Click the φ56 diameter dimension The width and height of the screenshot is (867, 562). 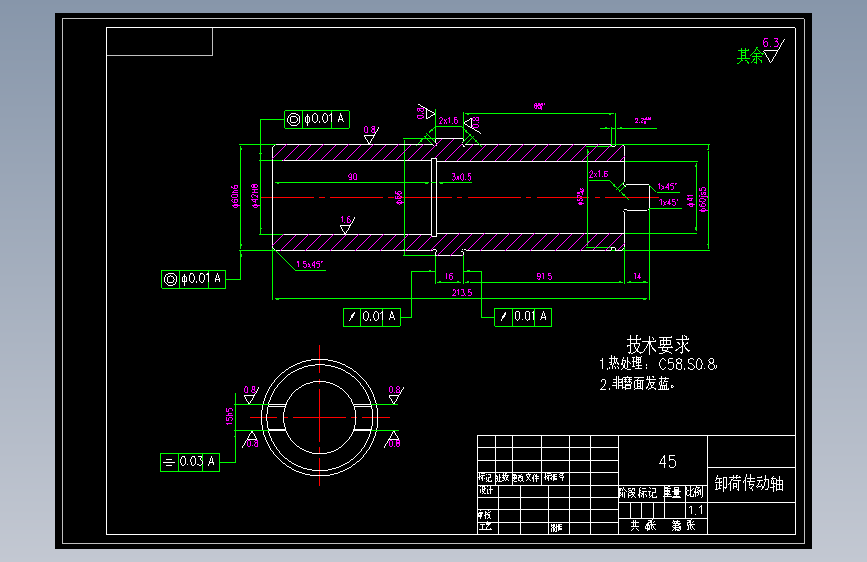[399, 197]
